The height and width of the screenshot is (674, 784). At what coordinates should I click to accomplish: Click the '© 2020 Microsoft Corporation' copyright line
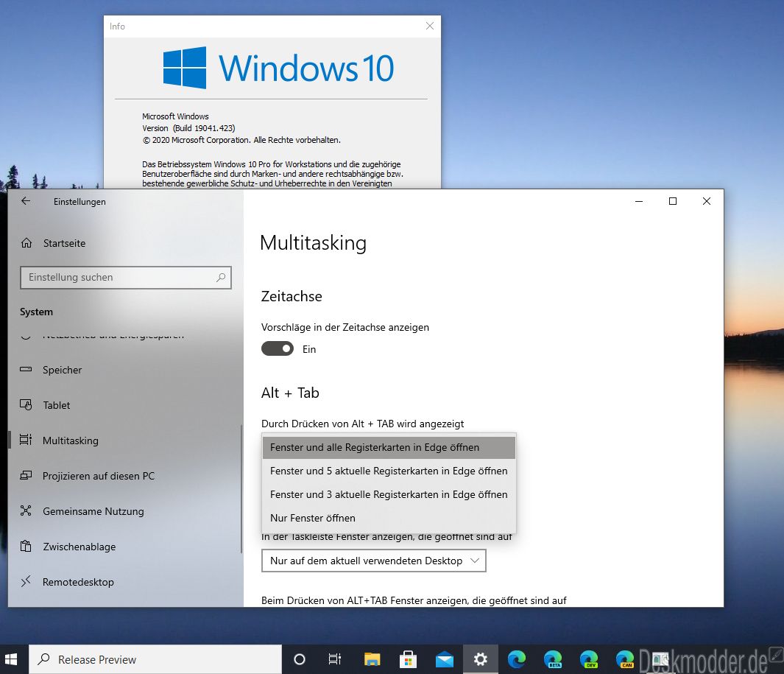coord(241,140)
